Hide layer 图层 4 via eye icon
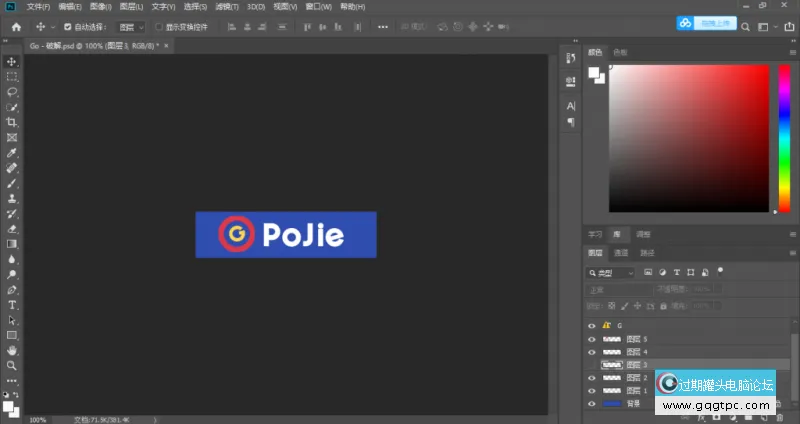Viewport: 800px width, 424px height. [x=592, y=352]
